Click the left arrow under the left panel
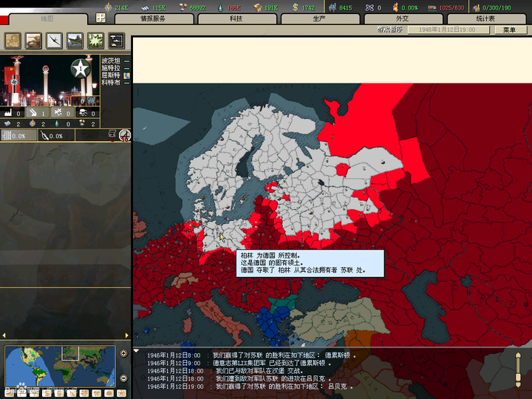This screenshot has width=532, height=399. click(4, 335)
